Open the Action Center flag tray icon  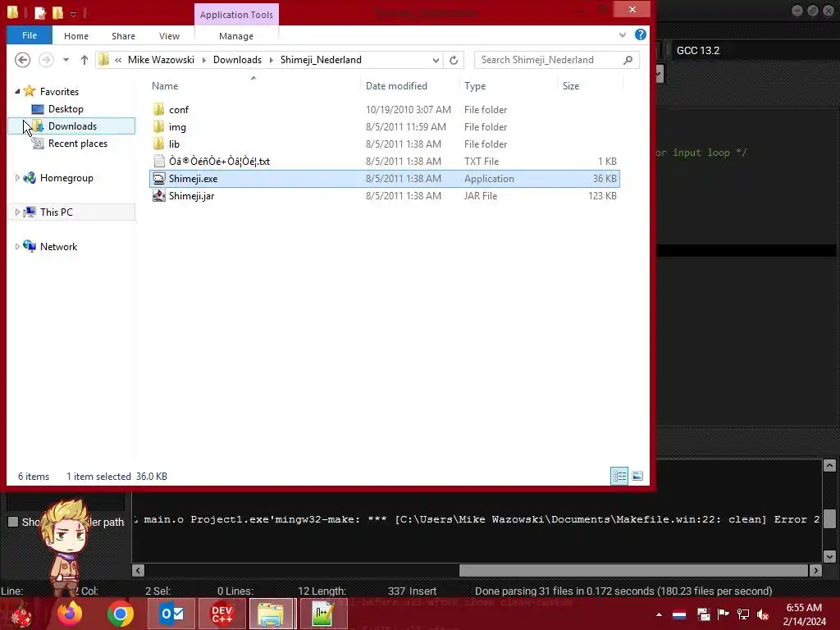point(724,614)
